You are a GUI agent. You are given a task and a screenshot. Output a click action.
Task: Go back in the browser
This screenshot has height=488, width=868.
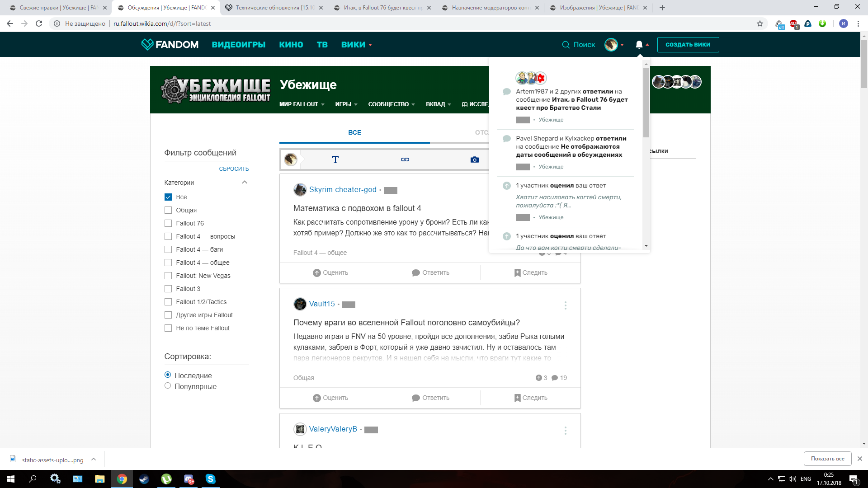tap(10, 23)
